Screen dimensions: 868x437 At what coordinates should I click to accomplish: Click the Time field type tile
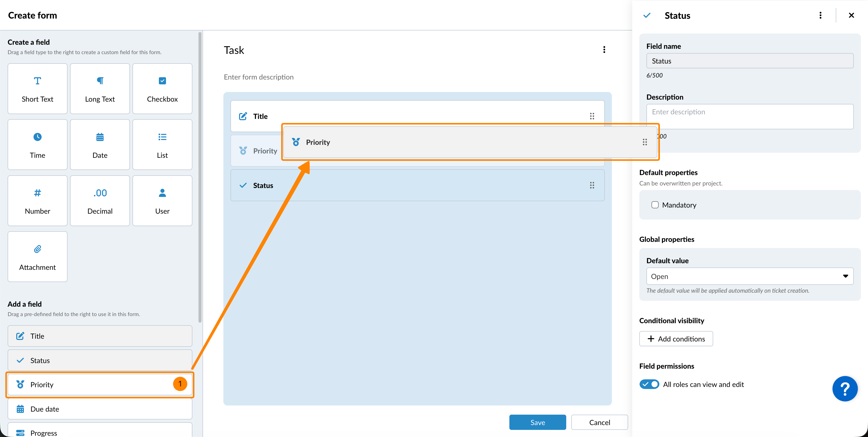click(37, 145)
